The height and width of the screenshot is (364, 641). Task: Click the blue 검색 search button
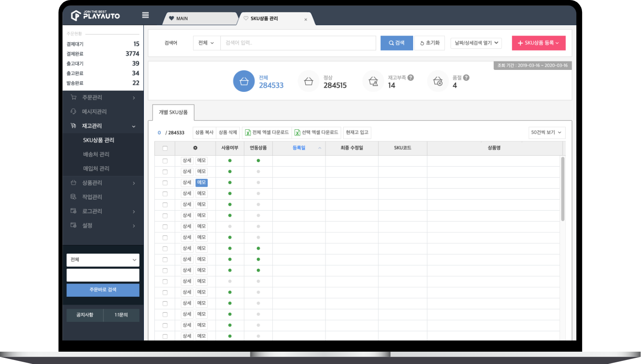point(396,43)
